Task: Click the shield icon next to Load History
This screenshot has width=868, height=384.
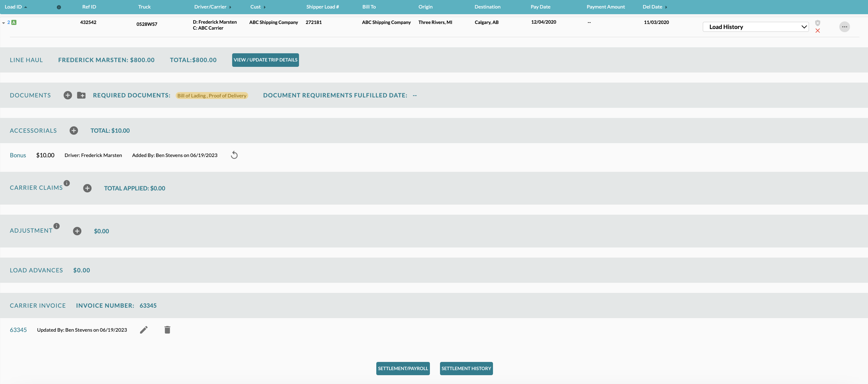Action: [818, 23]
